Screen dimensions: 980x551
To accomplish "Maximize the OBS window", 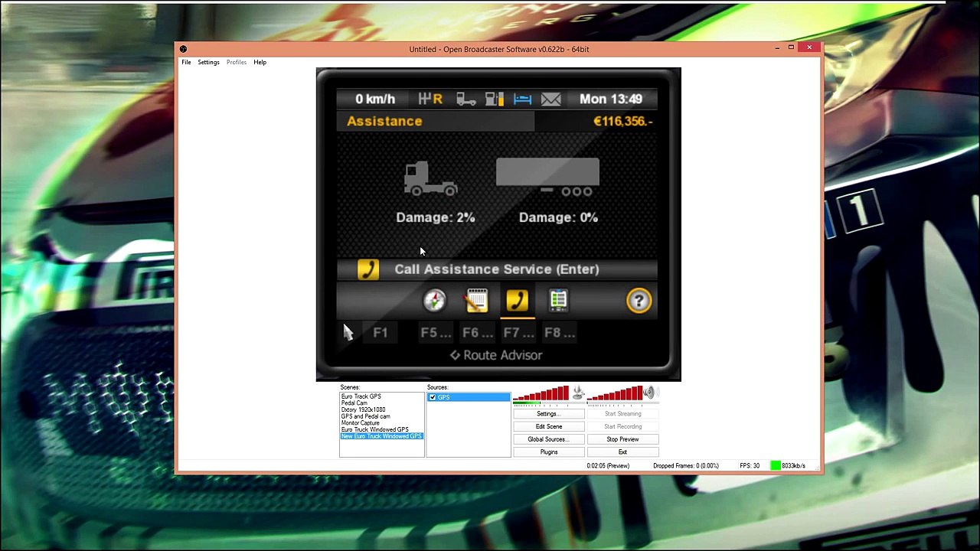I will click(x=791, y=47).
